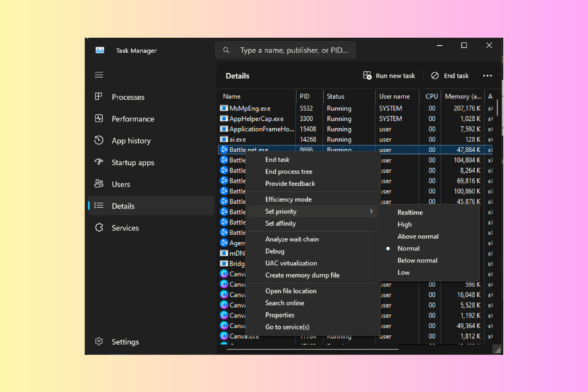Click the ApplicationFrameHost process icon
588x392 pixels.
(x=224, y=129)
